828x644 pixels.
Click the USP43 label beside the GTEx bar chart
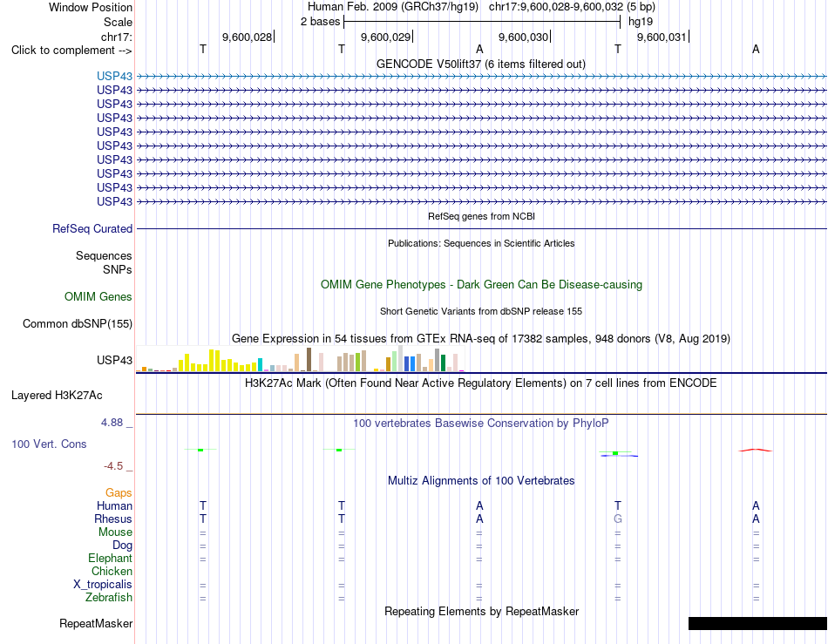114,360
